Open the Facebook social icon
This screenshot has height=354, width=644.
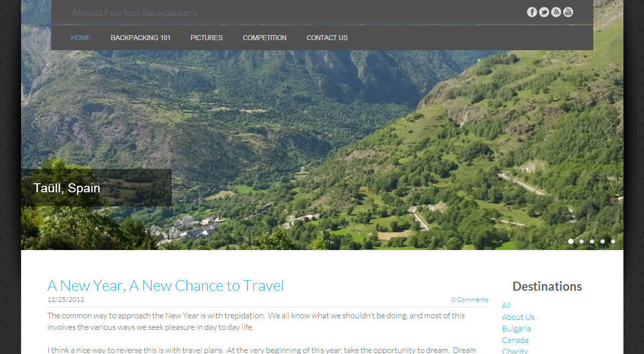532,12
